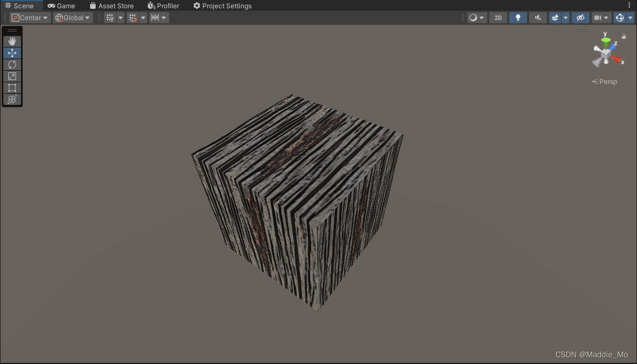Open the Profiler tab
This screenshot has width=637, height=364.
click(163, 6)
